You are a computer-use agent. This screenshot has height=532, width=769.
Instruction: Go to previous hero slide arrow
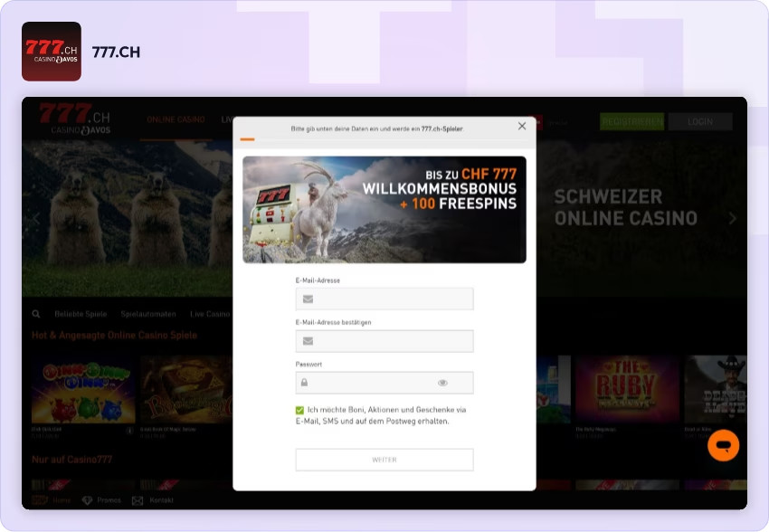pos(36,219)
